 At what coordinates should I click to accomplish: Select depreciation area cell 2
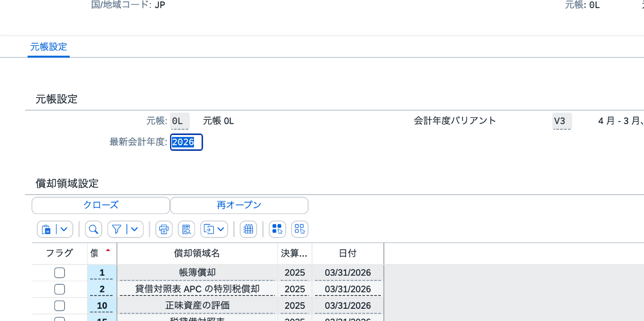point(102,289)
